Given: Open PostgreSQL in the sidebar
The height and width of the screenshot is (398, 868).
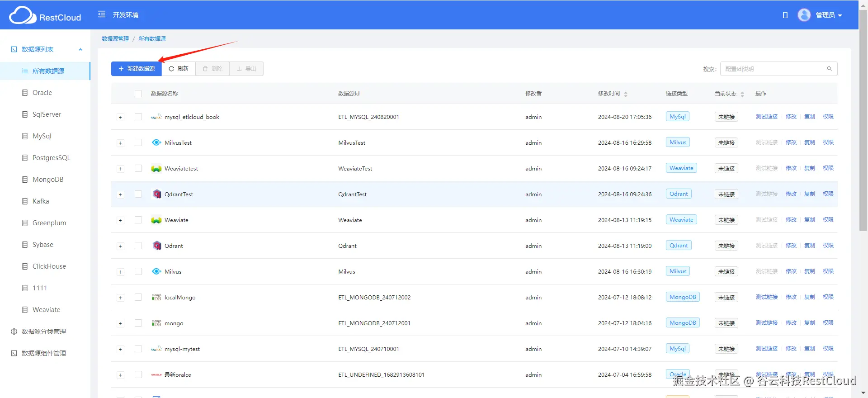Looking at the screenshot, I should (x=45, y=158).
